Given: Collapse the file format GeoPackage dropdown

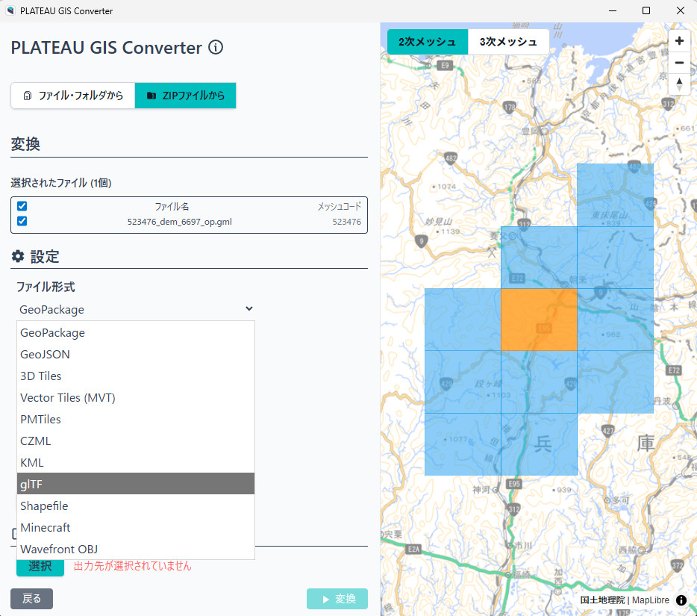Looking at the screenshot, I should 135,309.
